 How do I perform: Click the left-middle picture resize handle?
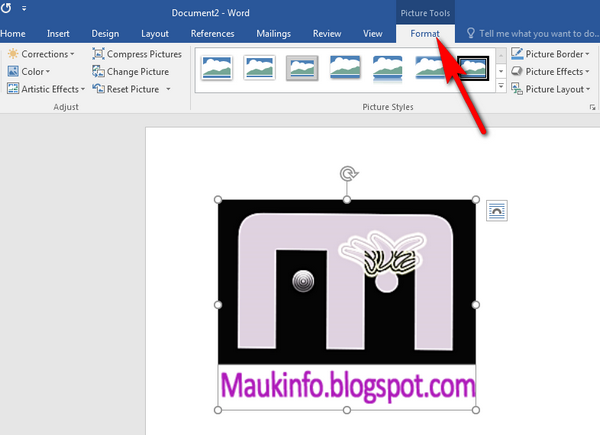tap(218, 305)
